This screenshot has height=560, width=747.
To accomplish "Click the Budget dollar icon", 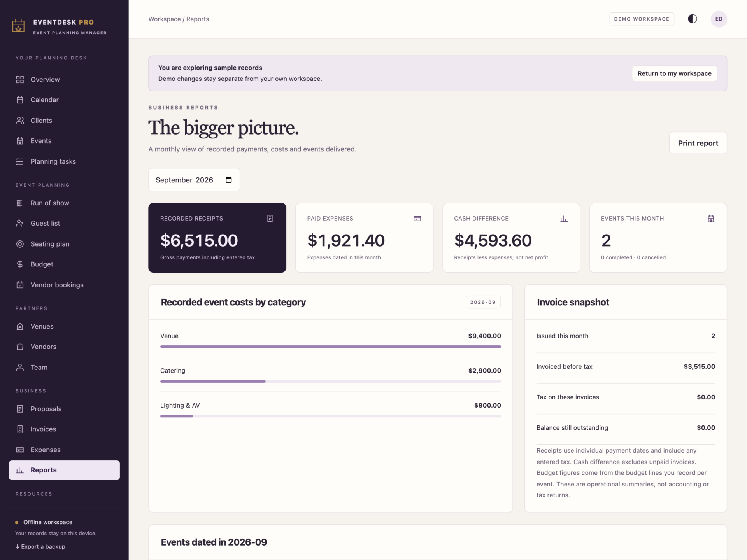I will [x=20, y=264].
